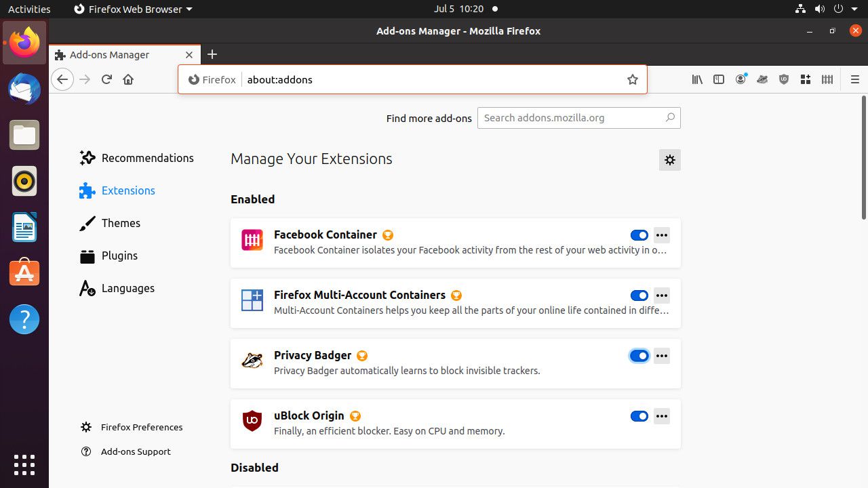
Task: Click the volume icon in top bar
Action: point(820,9)
